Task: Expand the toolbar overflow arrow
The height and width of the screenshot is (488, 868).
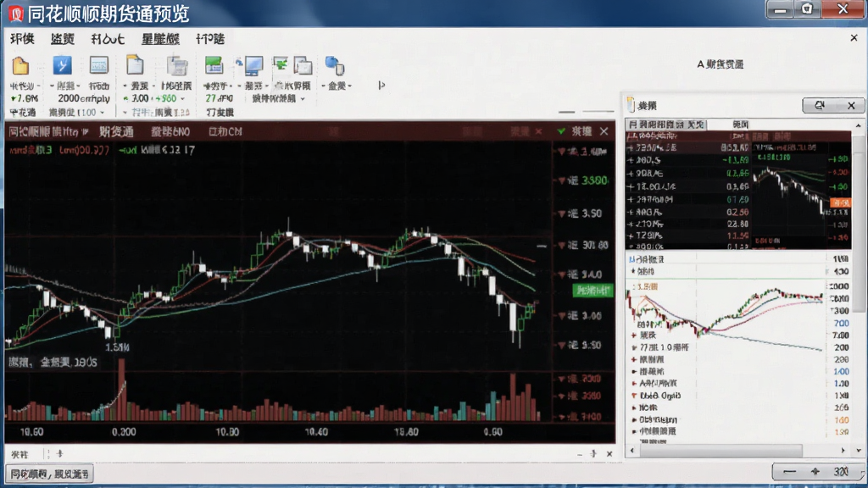Action: pyautogui.click(x=381, y=86)
